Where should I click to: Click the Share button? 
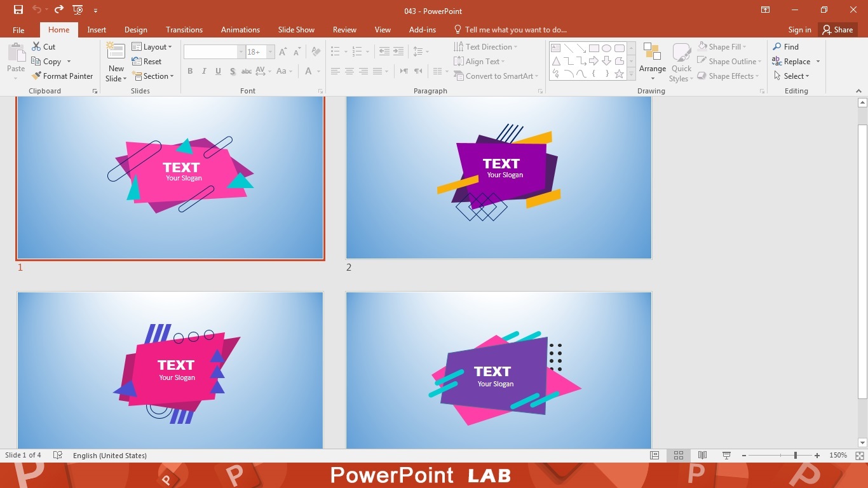[x=837, y=30]
